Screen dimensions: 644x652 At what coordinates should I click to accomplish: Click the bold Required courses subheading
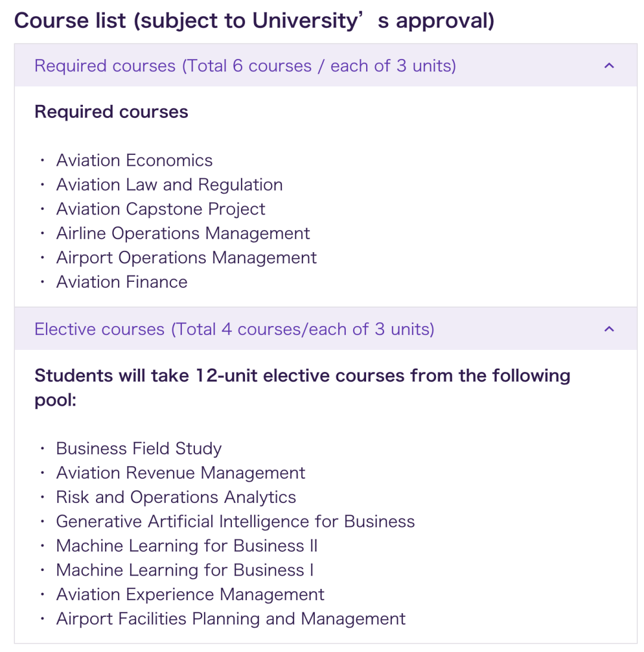click(112, 112)
